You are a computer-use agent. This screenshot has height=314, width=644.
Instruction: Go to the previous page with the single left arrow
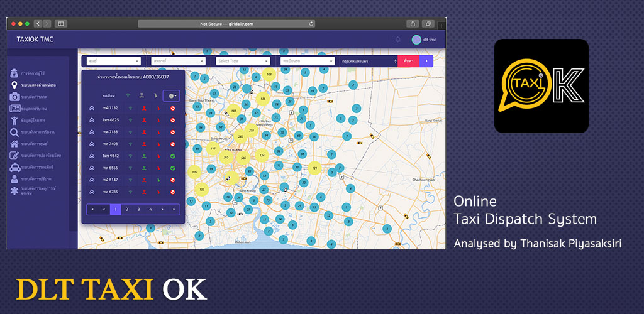point(104,210)
